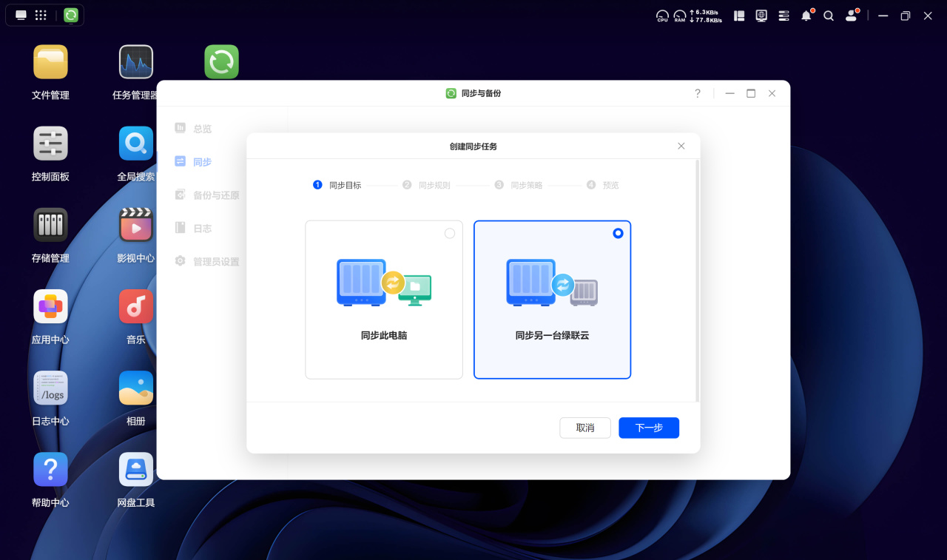947x560 pixels.
Task: Close the 创建同步任务 dialog
Action: 681,146
